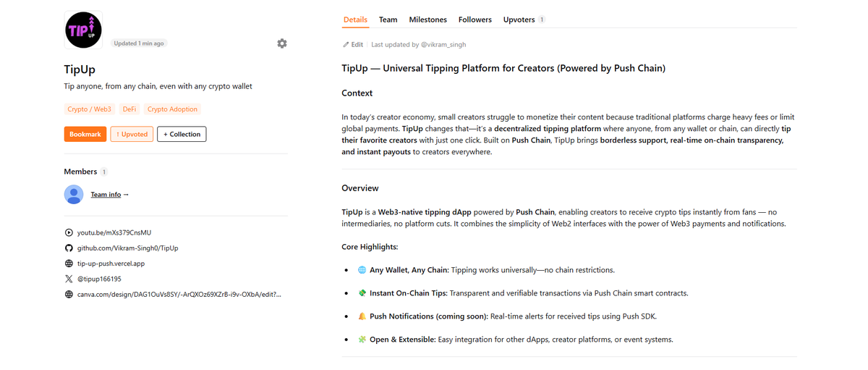This screenshot has height=370, width=868.
Task: Open the youtu.be/mXs379CnsMU link
Action: (114, 232)
